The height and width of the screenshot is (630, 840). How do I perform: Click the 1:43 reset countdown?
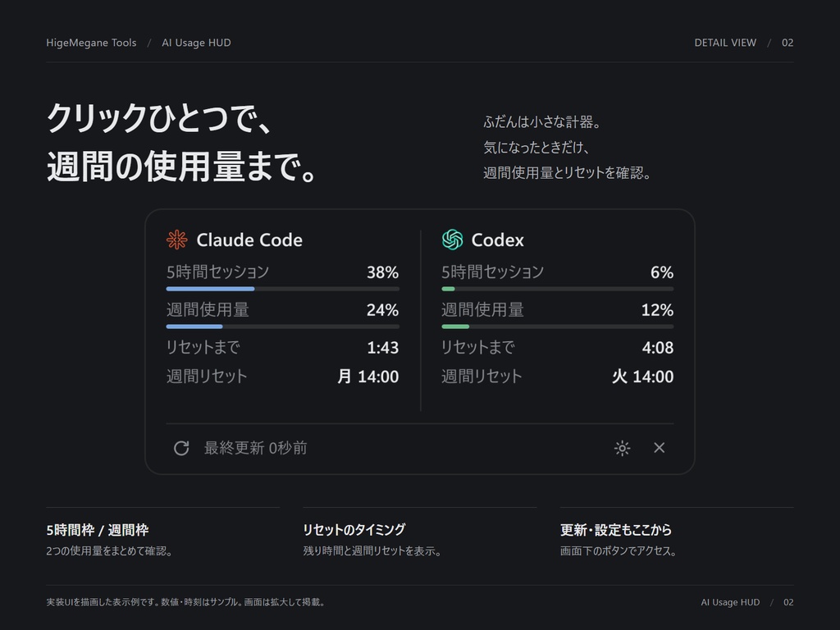point(382,348)
